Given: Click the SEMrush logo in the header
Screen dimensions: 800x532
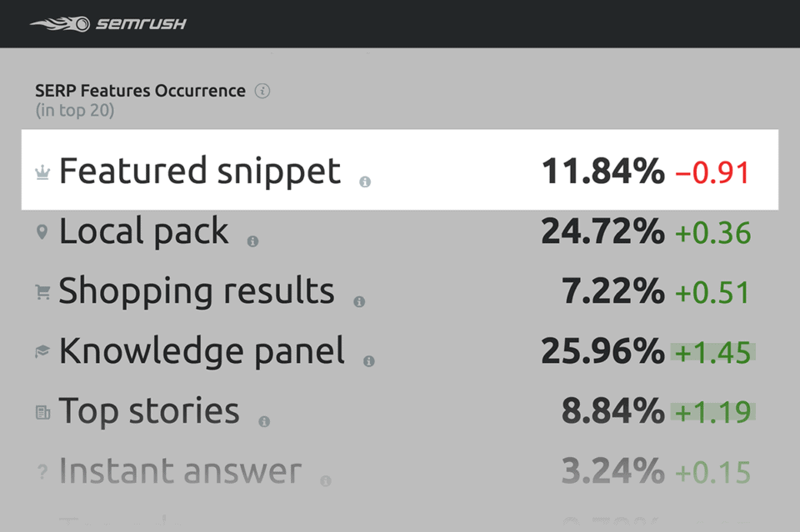Looking at the screenshot, I should [x=108, y=23].
